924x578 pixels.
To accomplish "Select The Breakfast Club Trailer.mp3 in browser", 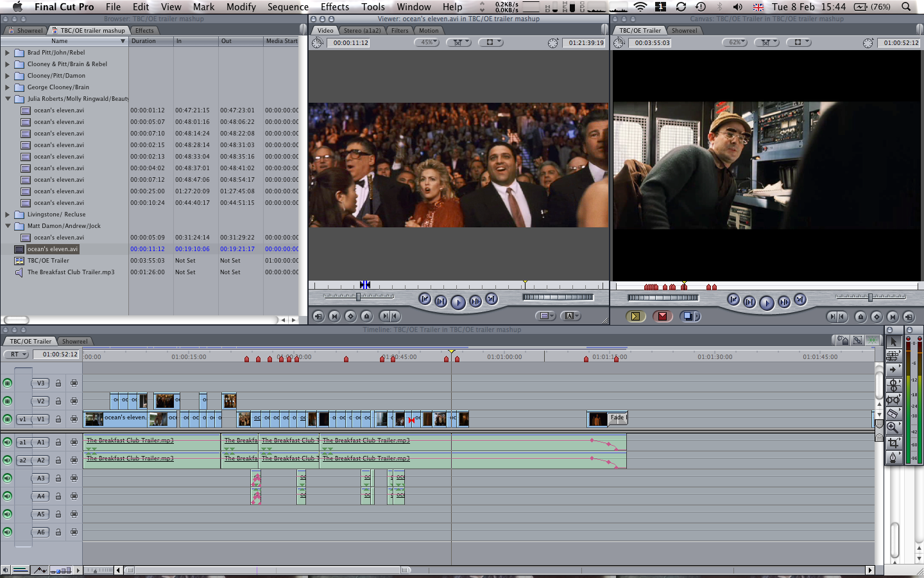I will [x=71, y=272].
